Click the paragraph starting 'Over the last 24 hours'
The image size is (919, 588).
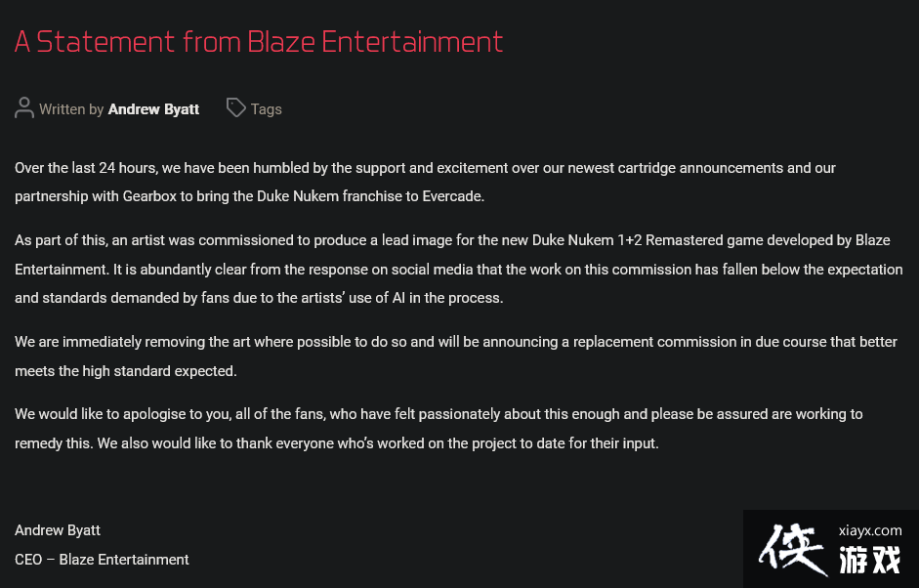(425, 182)
